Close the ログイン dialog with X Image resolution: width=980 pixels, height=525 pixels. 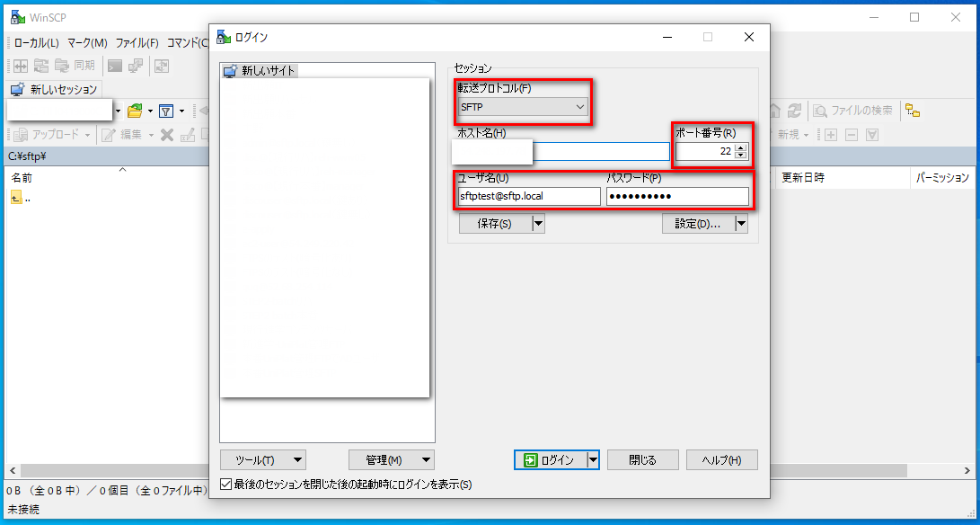pyautogui.click(x=749, y=37)
